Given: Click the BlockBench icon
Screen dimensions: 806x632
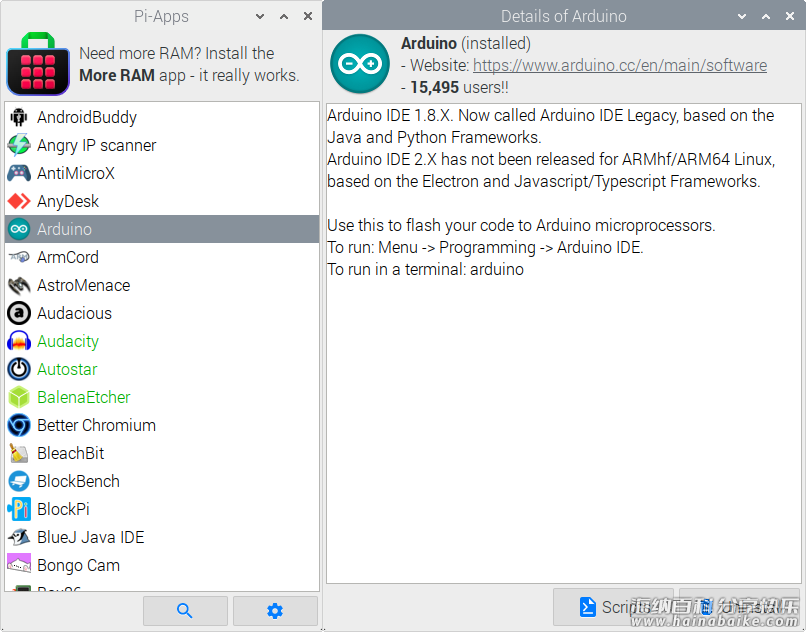Looking at the screenshot, I should (x=19, y=481).
